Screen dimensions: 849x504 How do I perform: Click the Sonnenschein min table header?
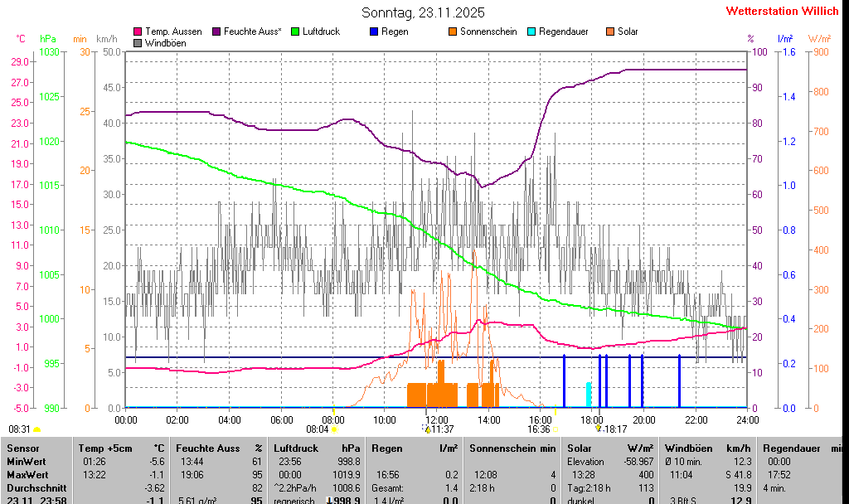point(512,448)
